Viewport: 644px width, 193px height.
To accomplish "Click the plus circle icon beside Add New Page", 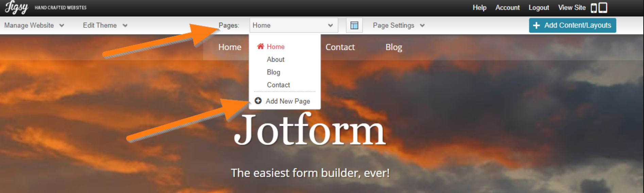I will [x=258, y=101].
